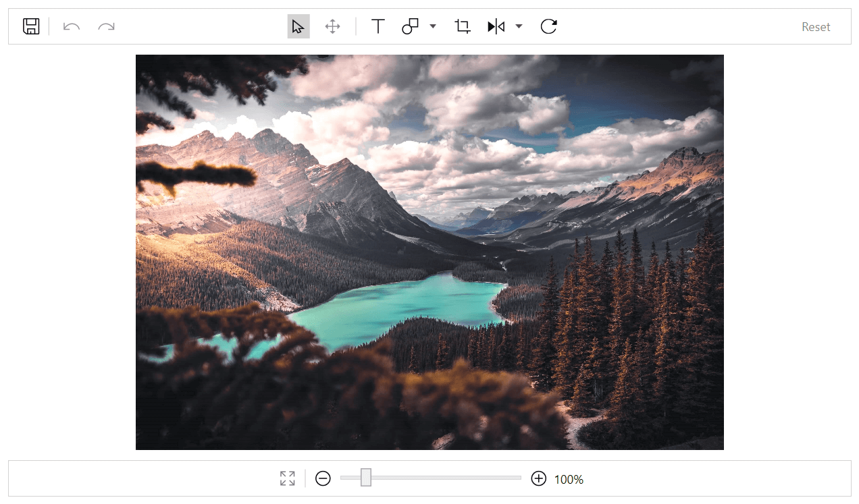
Task: Fit image to screen icon
Action: click(288, 478)
